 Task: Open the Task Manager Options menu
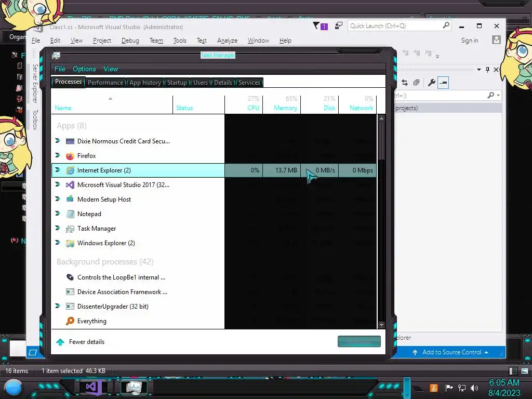pos(84,69)
